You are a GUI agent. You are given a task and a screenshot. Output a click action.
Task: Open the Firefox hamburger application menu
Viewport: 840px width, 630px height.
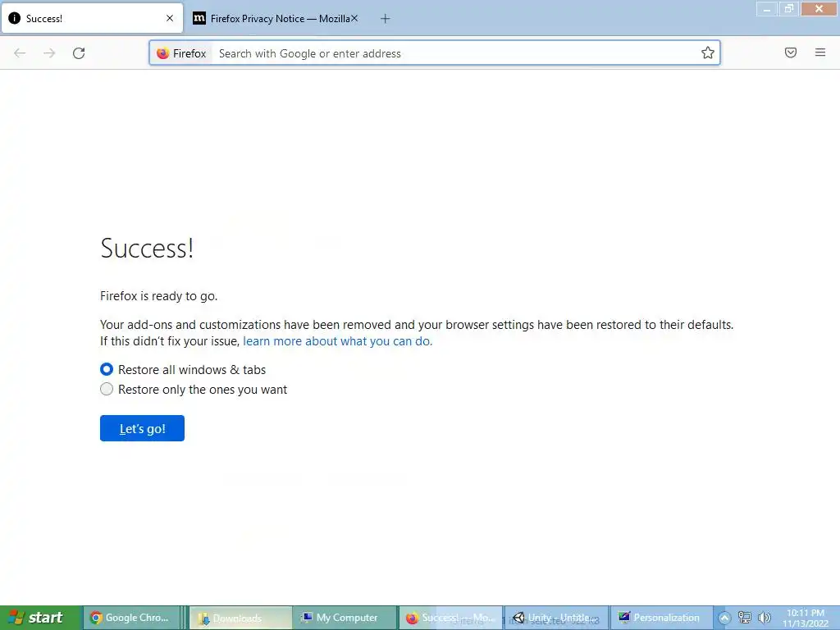[x=820, y=52]
